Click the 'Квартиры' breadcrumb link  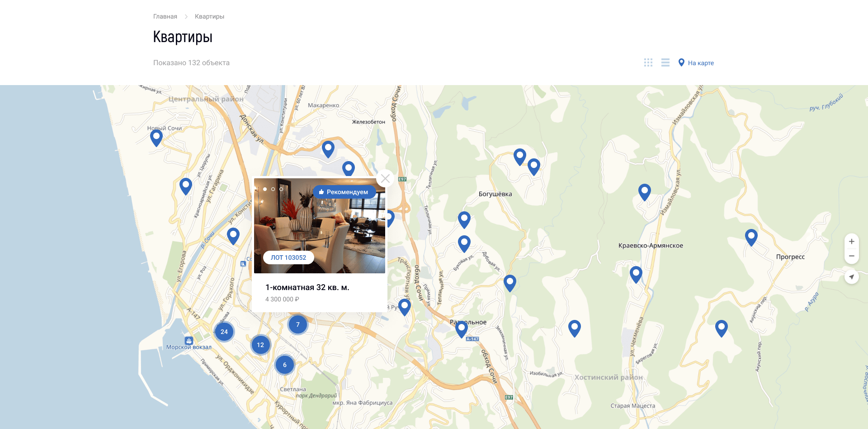(x=209, y=16)
